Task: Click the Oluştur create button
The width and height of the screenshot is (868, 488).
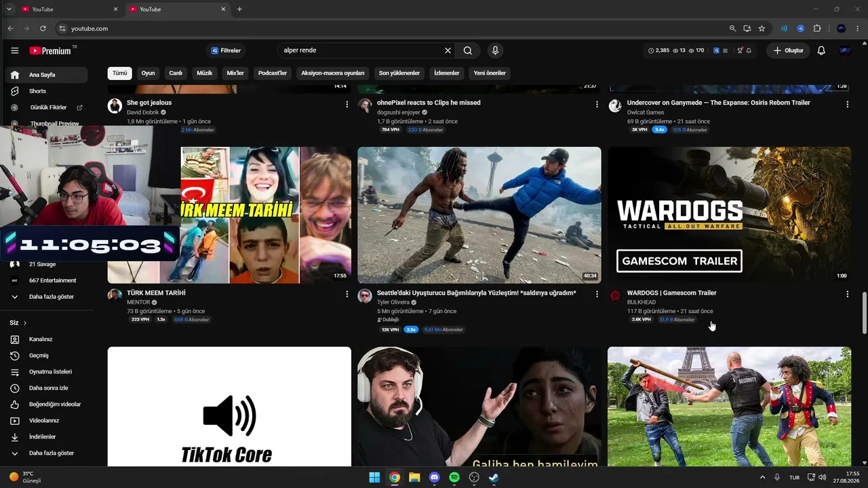Action: click(788, 51)
